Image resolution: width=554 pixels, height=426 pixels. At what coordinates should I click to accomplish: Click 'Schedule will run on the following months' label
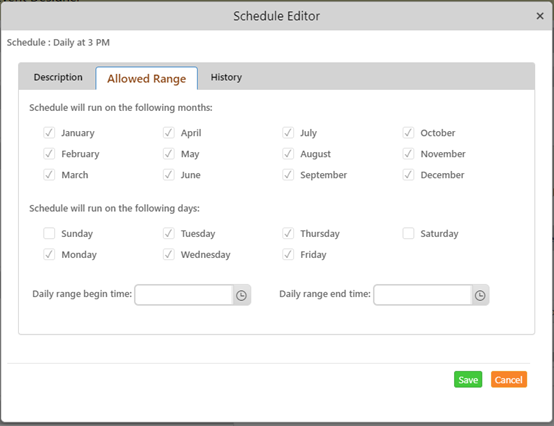coord(121,108)
